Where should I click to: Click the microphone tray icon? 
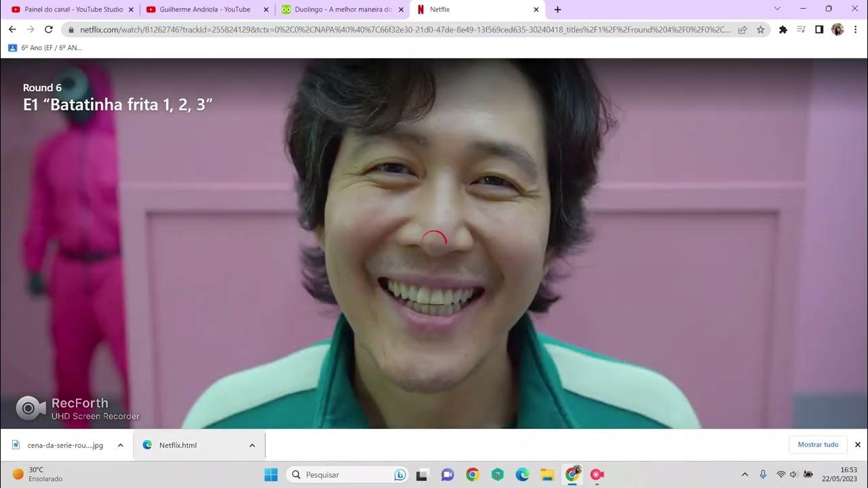pyautogui.click(x=763, y=474)
